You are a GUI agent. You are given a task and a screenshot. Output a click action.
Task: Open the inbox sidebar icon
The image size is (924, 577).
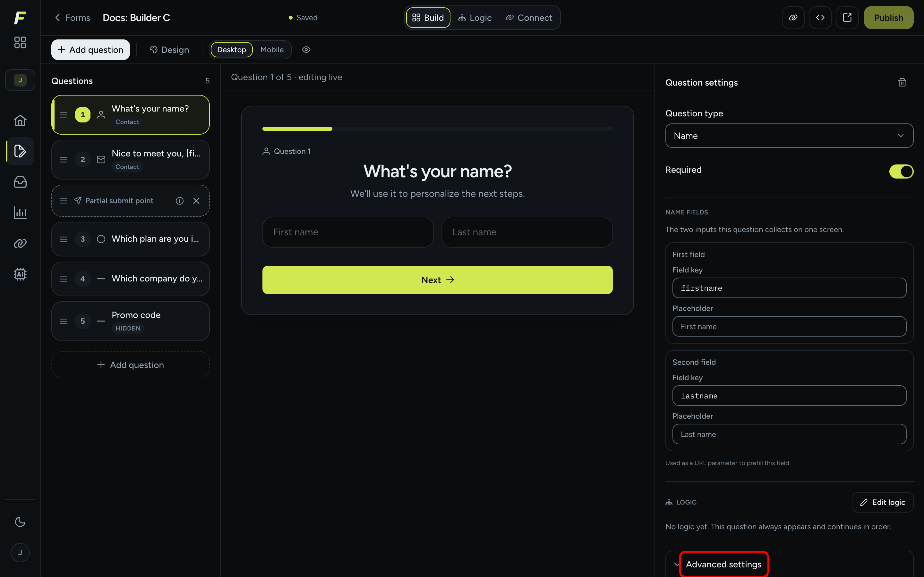20,182
